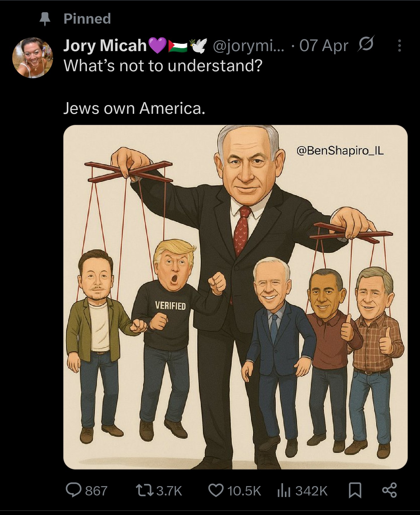This screenshot has height=515, width=420.
Task: Open the share icon menu
Action: point(389,490)
